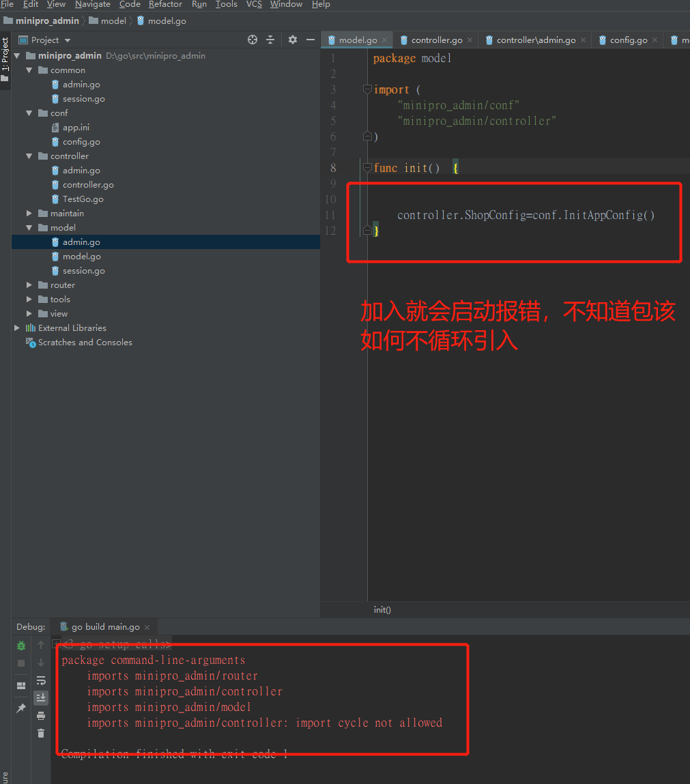Click the import cycle not allowed error line
Image resolution: width=690 pixels, height=784 pixels.
(265, 723)
